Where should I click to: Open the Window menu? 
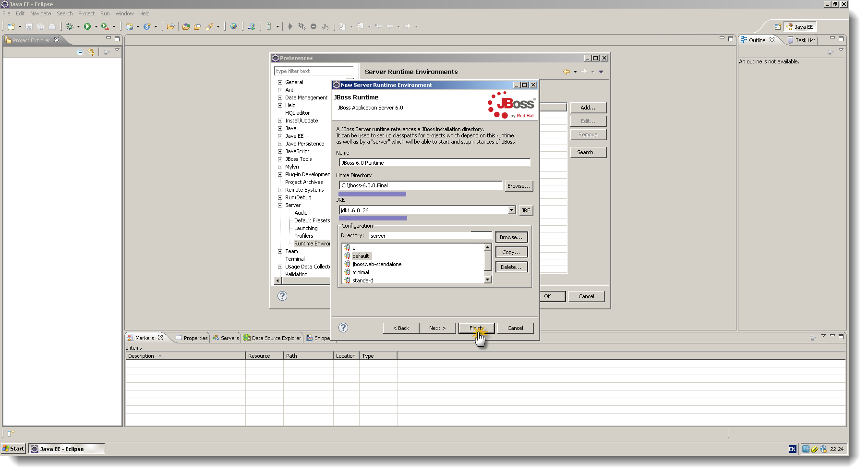point(124,13)
